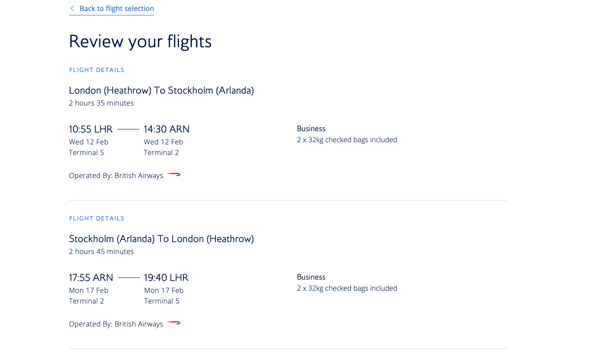Go back to flight selection

(116, 8)
